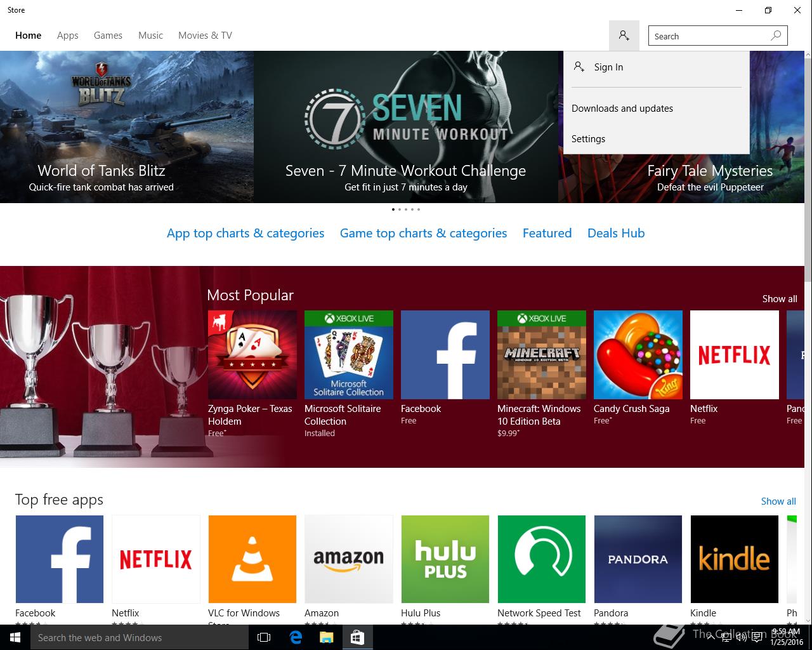Open Settings from account menu
This screenshot has width=812, height=650.
point(657,139)
